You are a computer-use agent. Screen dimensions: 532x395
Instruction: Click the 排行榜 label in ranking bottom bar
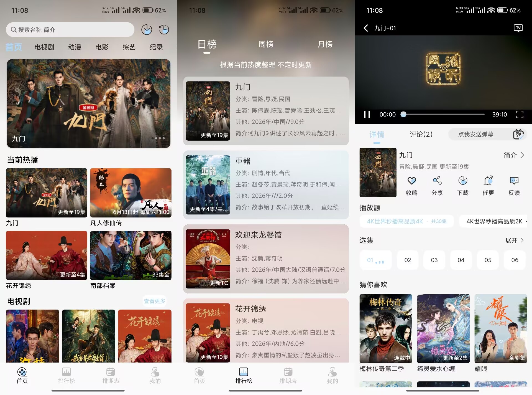coord(244,381)
